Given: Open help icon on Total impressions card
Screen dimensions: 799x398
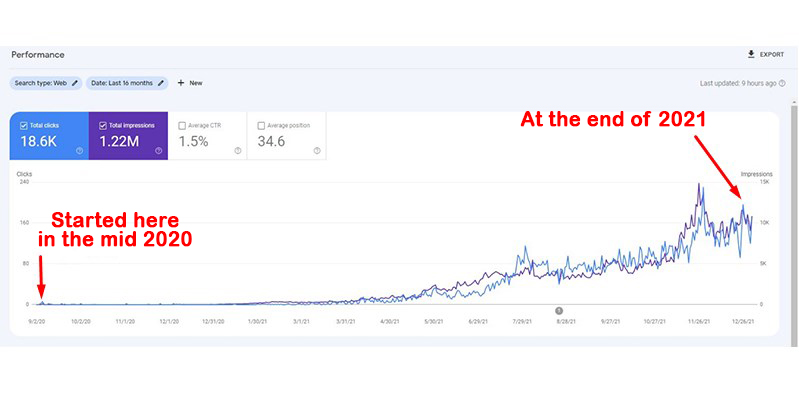Looking at the screenshot, I should pyautogui.click(x=158, y=150).
